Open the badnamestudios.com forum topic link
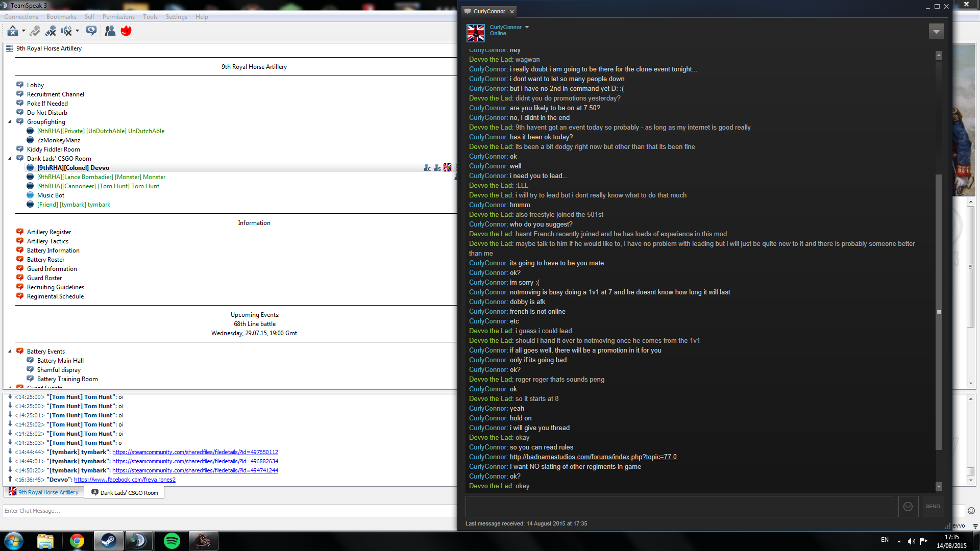 593,457
